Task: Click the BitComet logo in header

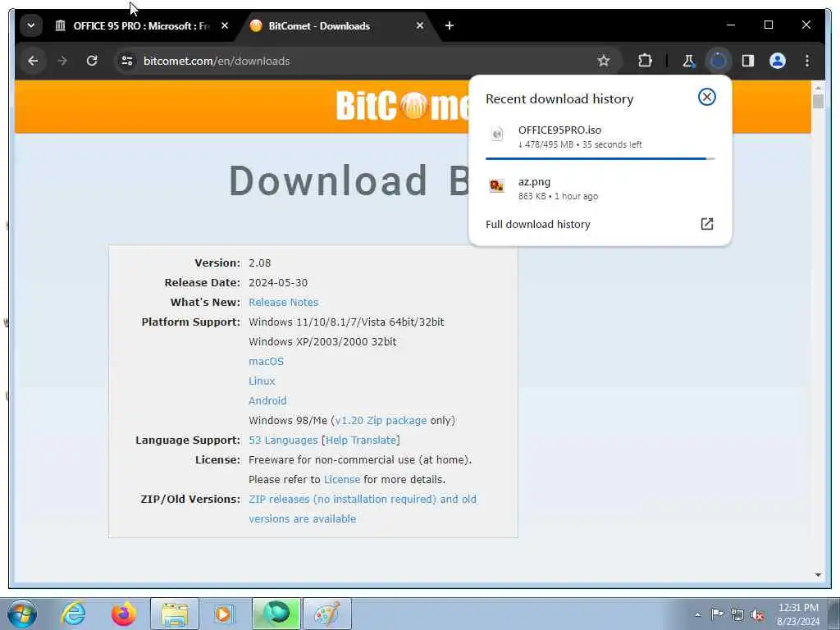Action: tap(402, 106)
